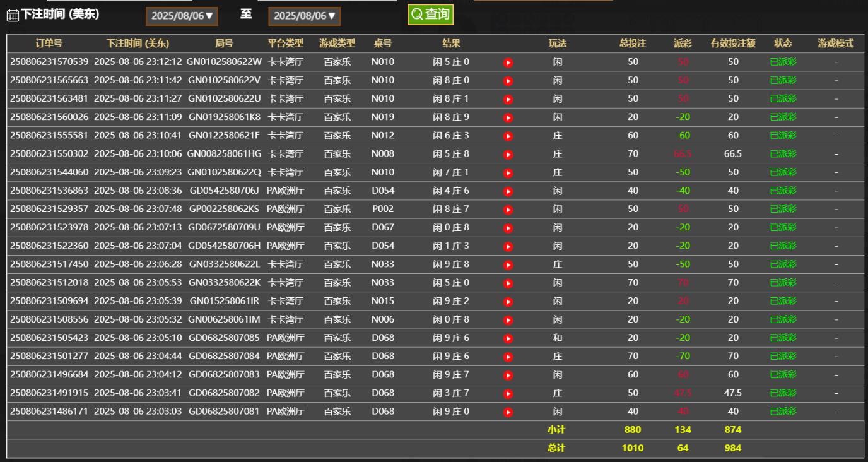Play video replay for order 250806231570539
The height and width of the screenshot is (462, 868).
click(x=508, y=62)
